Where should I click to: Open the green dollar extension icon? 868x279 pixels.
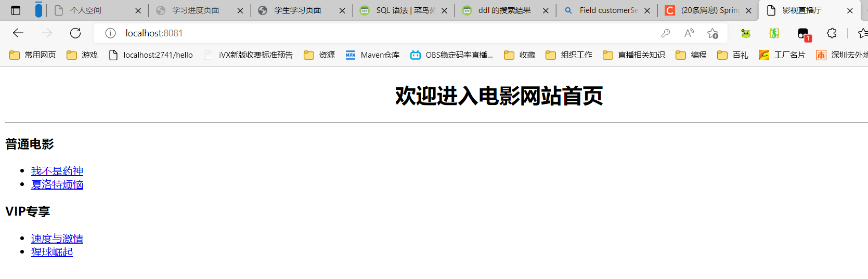click(774, 33)
